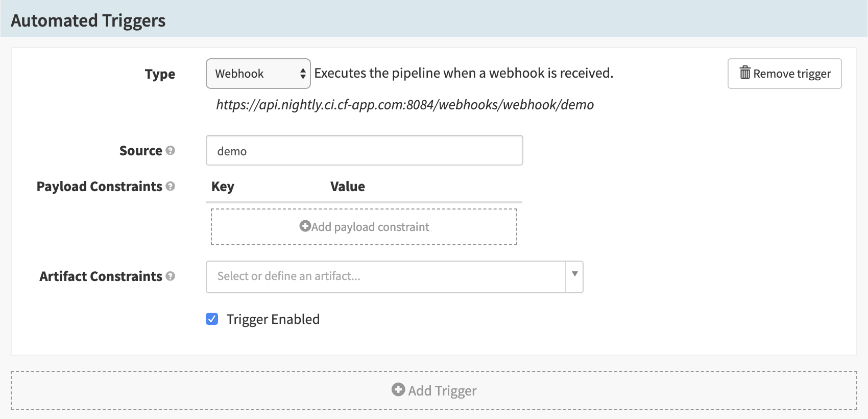Focus the Source field containing demo
The image size is (868, 419).
364,151
